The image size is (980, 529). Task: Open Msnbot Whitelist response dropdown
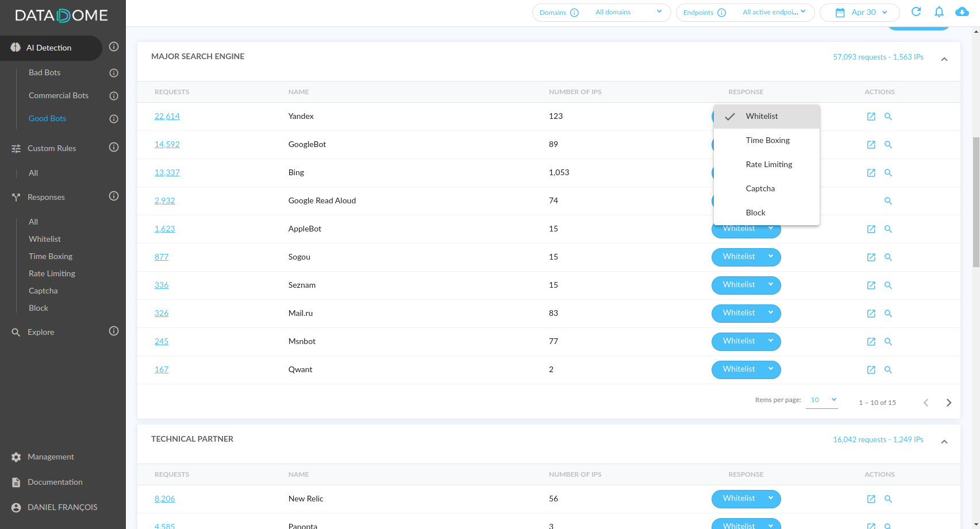pos(746,341)
